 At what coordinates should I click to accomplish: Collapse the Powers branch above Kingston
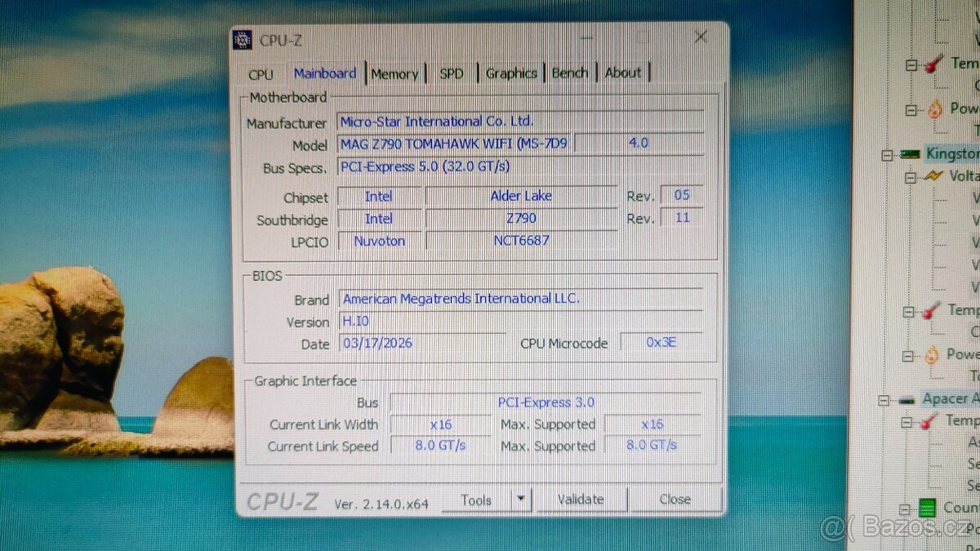pos(911,109)
